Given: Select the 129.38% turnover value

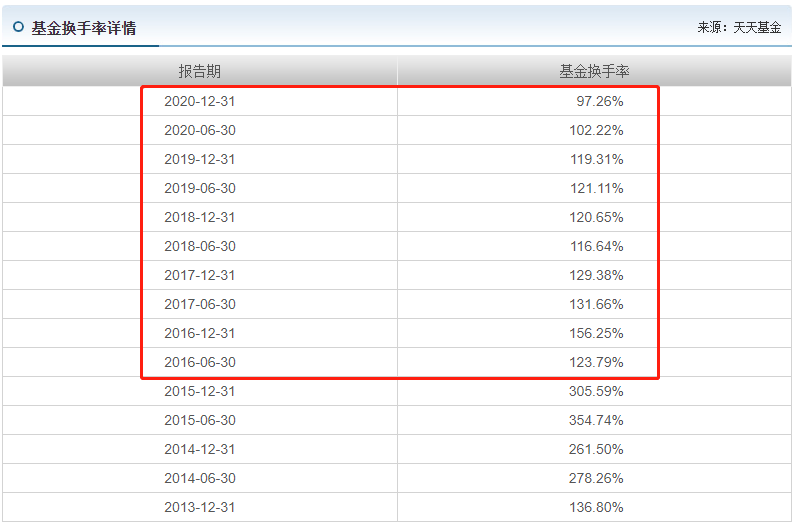Looking at the screenshot, I should pos(596,275).
